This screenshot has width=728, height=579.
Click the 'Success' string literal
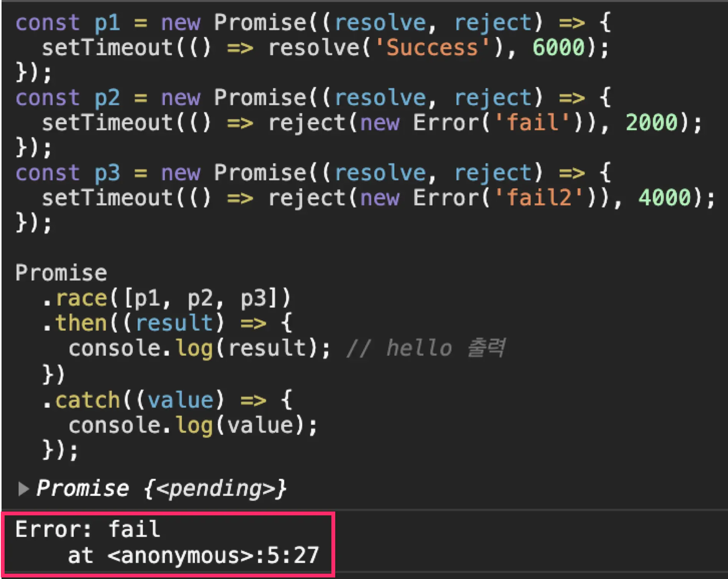(x=432, y=48)
